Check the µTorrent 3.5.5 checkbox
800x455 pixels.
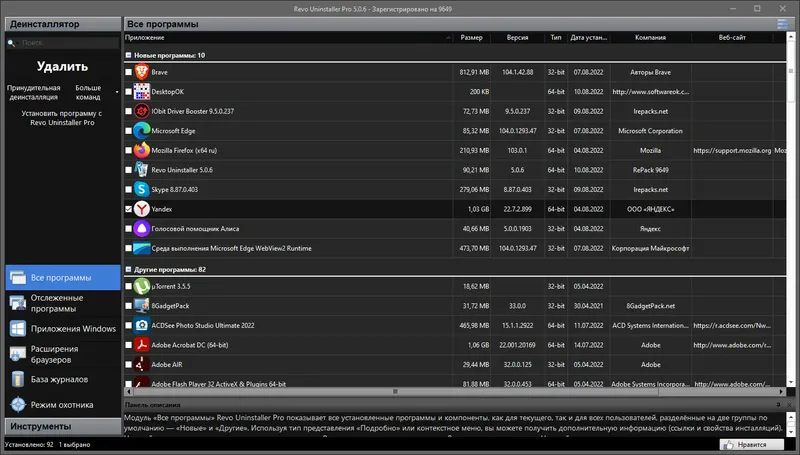point(129,287)
